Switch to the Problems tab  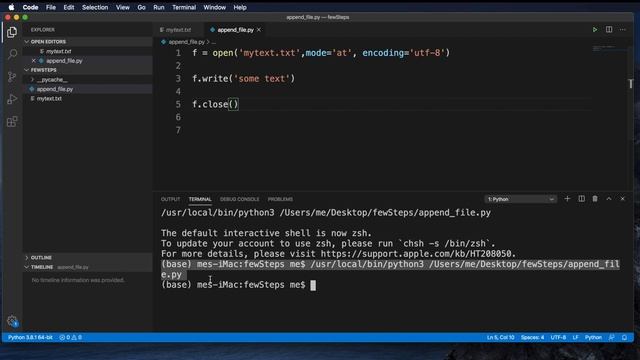click(x=280, y=199)
